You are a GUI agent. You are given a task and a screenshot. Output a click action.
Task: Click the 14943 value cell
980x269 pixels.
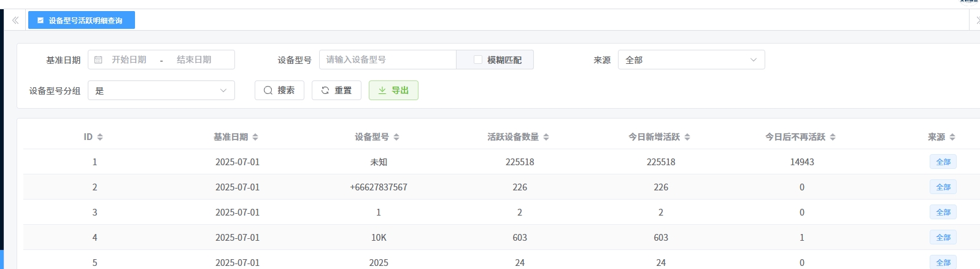pos(802,162)
